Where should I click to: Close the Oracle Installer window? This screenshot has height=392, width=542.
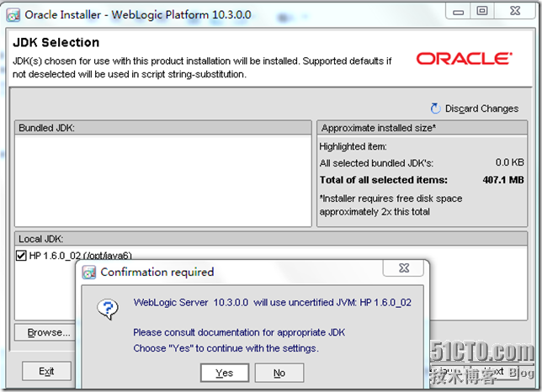515,12
